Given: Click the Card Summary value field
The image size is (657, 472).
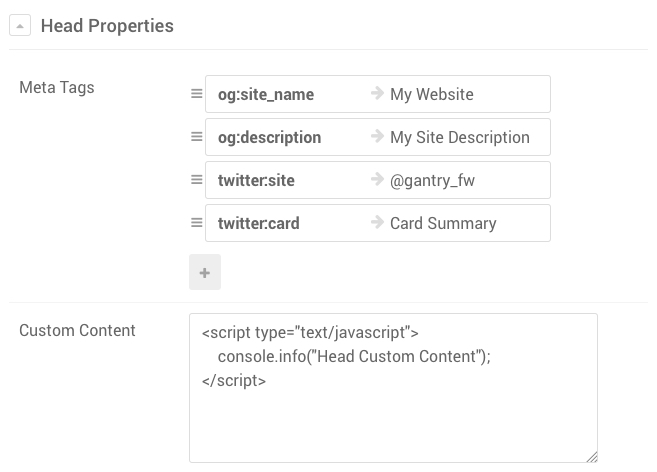Looking at the screenshot, I should point(443,224).
